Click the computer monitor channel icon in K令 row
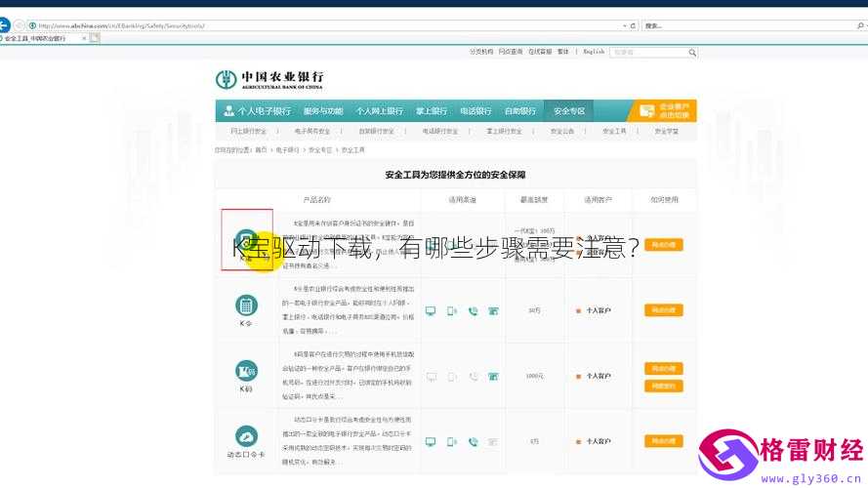 [x=431, y=311]
